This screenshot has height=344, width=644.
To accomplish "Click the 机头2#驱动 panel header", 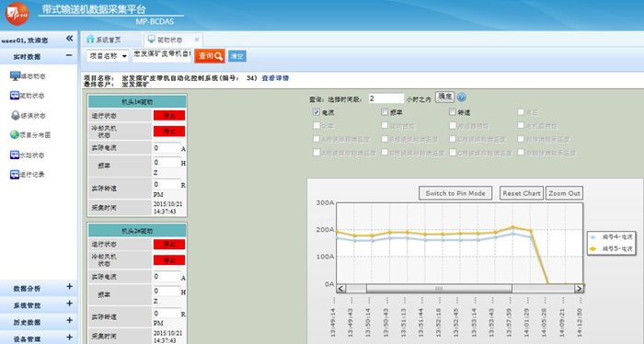I will pos(137,231).
